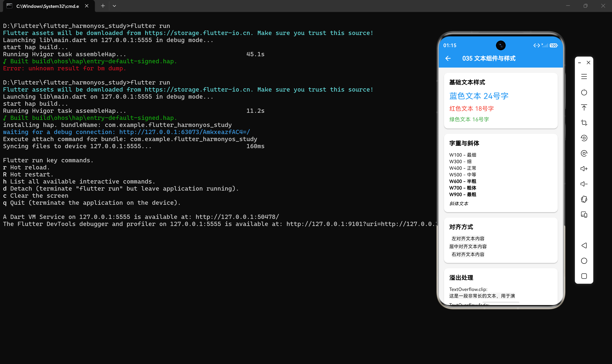612x364 pixels.
Task: Click the '字重与斜体' card heading
Action: tap(464, 143)
